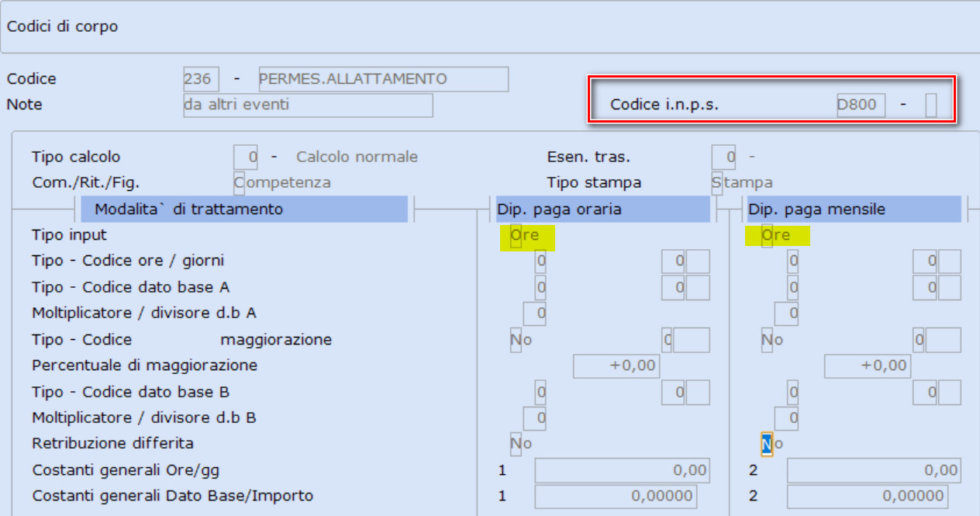Click maggiorazione 'No' field under Dip. paga oraria
The height and width of the screenshot is (516, 980).
click(x=516, y=340)
